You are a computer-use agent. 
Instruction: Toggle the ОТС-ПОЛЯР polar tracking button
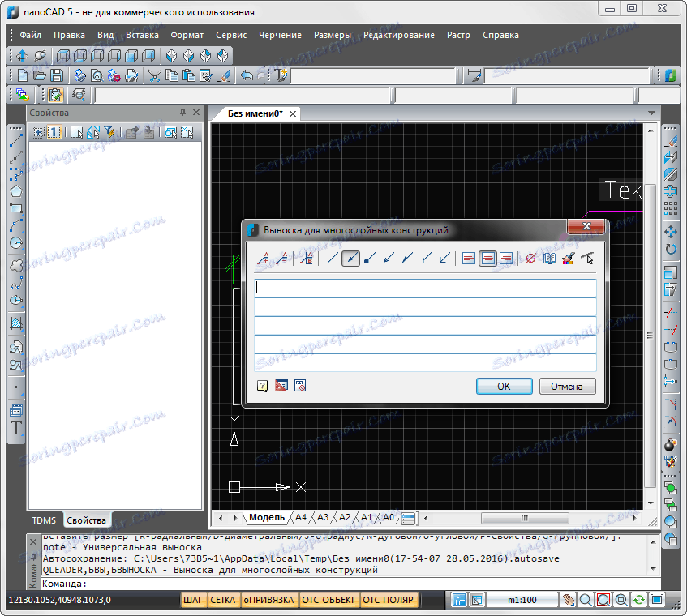(389, 601)
